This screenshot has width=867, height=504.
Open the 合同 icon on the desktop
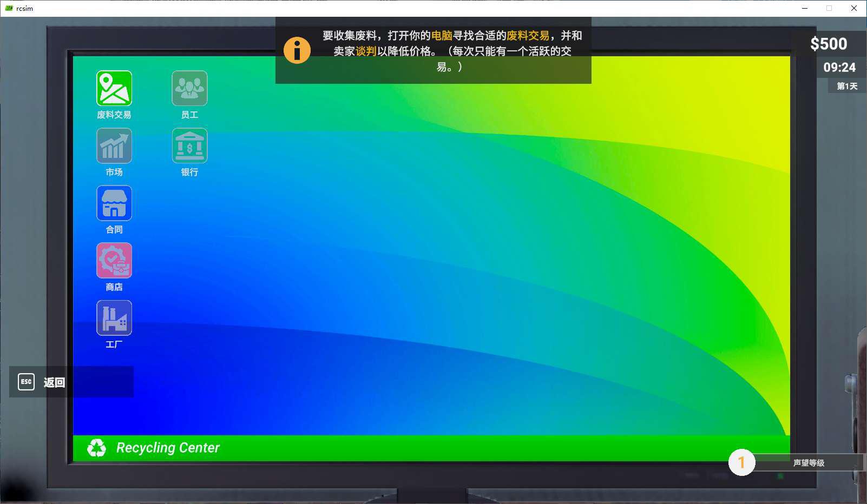pos(114,203)
